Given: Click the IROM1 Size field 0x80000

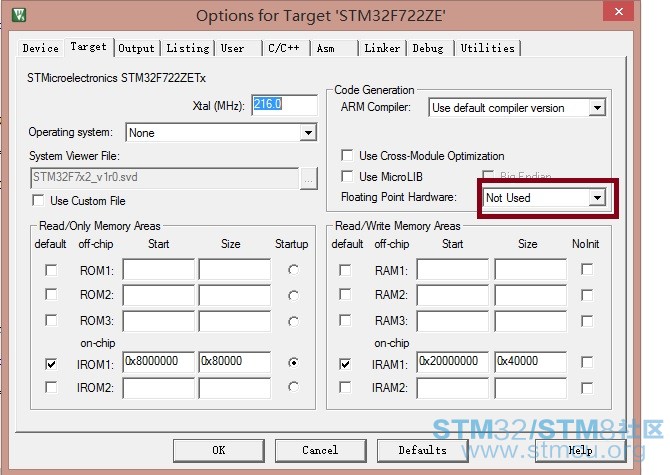Looking at the screenshot, I should [x=235, y=362].
